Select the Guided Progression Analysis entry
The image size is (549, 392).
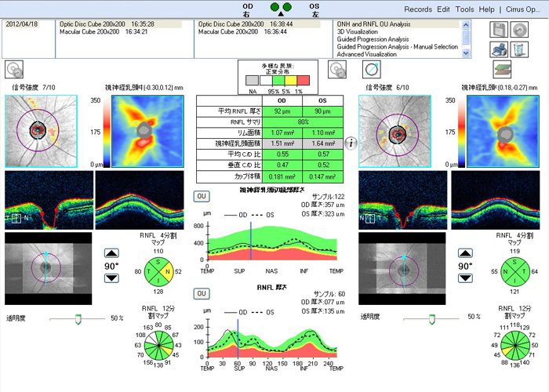point(373,39)
